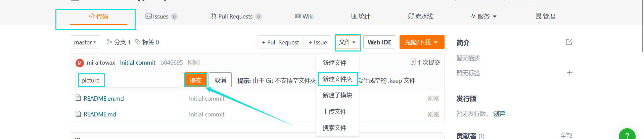Click the 暂无描述 description text
Screen dimensions: 644x139
468,58
